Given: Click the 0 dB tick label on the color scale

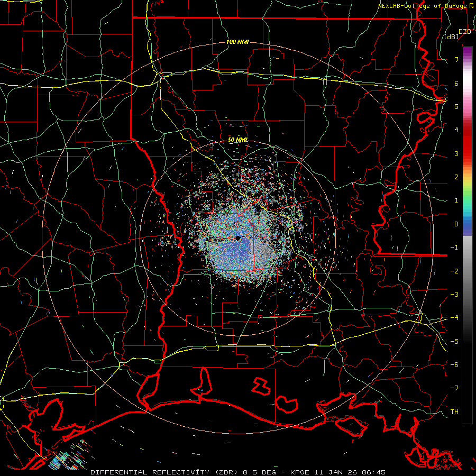Looking at the screenshot, I should 456,224.
